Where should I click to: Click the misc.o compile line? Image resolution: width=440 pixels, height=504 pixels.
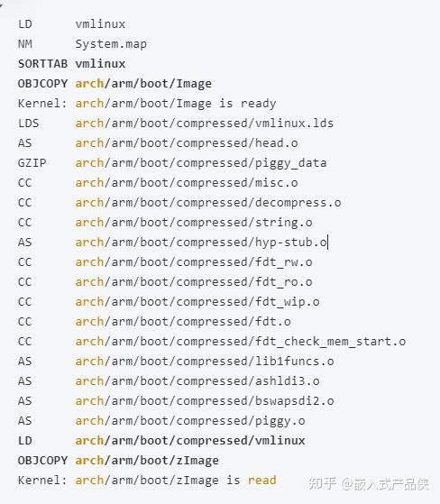[x=158, y=183]
